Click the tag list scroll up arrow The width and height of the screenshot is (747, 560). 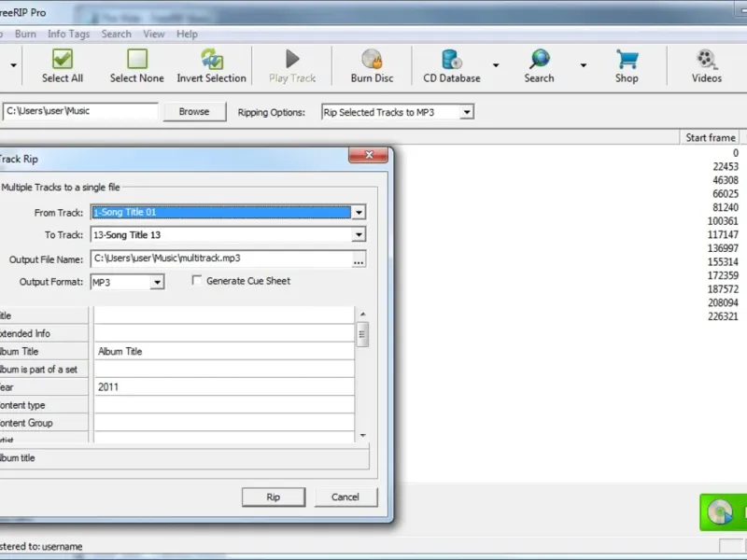click(x=362, y=315)
